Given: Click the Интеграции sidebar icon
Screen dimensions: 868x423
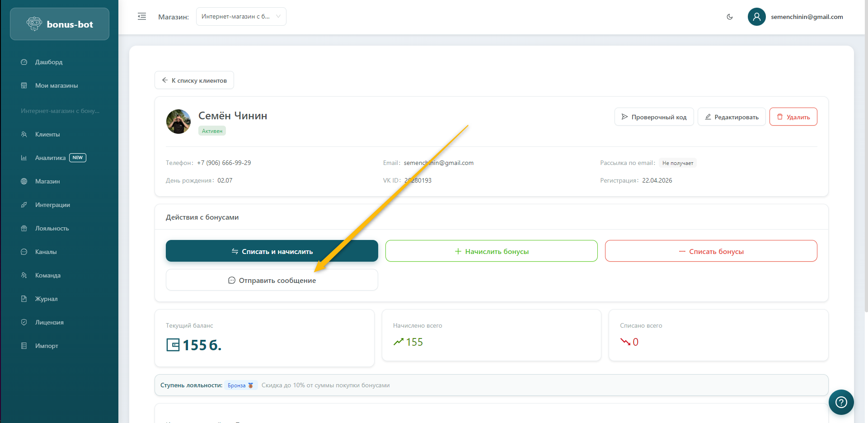Looking at the screenshot, I should 24,205.
